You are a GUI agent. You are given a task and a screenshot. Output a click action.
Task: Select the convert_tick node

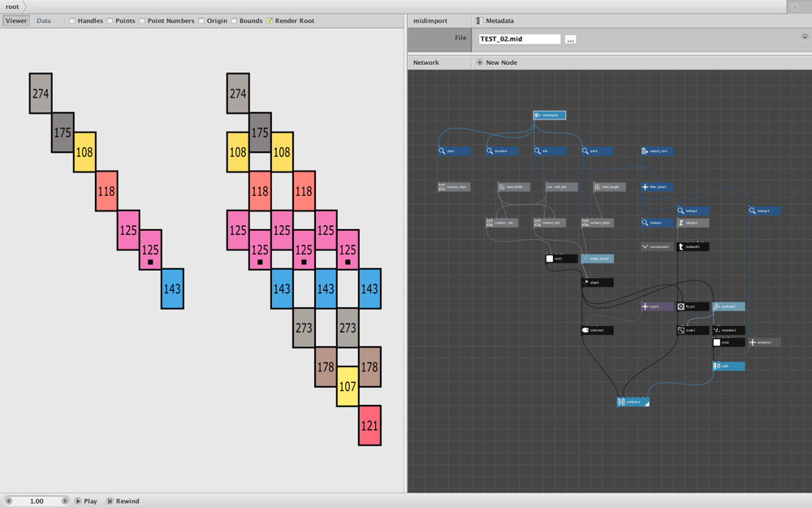pyautogui.click(x=550, y=223)
